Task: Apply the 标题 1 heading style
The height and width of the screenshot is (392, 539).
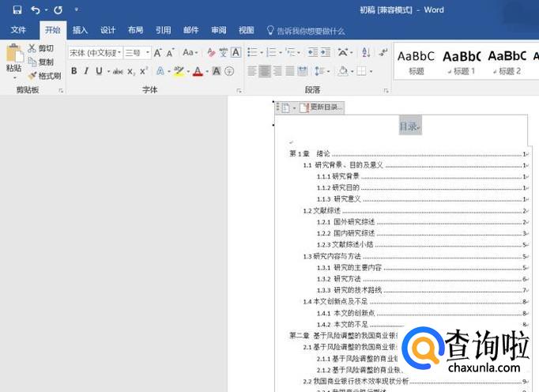Action: 462,61
